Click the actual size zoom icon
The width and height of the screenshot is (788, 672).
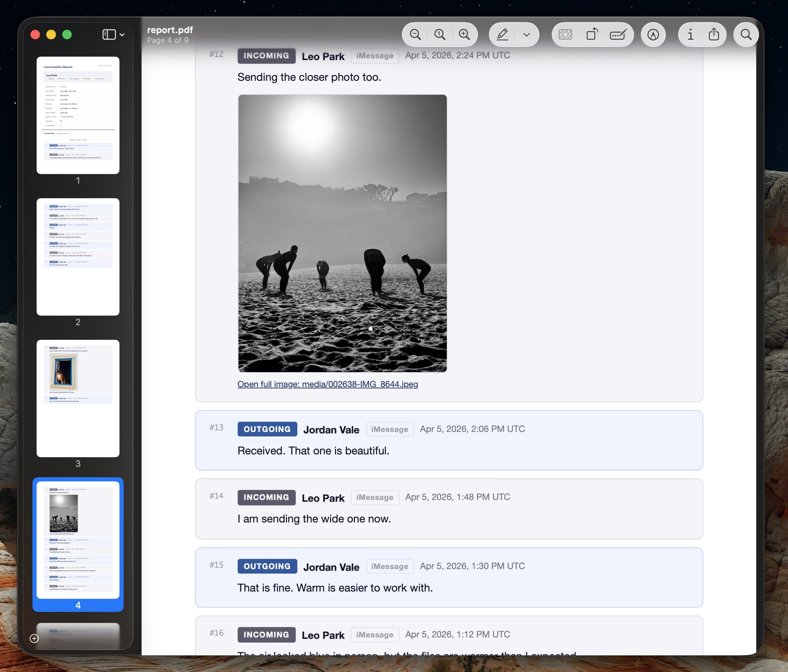[x=440, y=35]
